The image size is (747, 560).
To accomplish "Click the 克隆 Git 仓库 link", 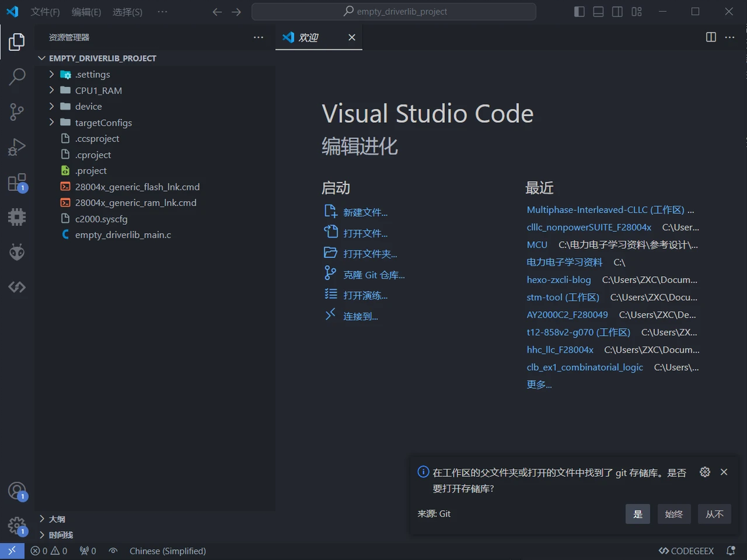I will point(373,275).
